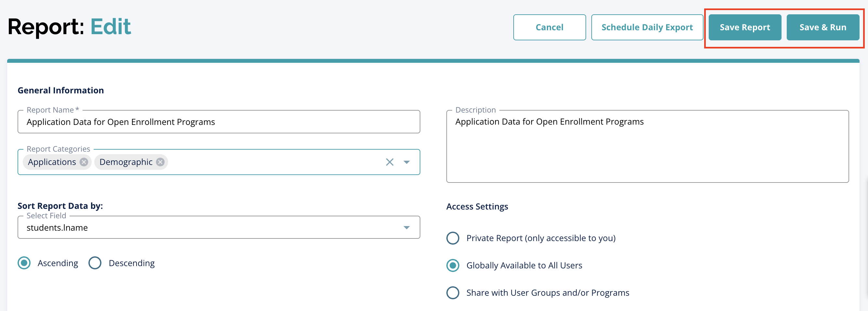Click the Access Settings heading
The image size is (868, 311).
click(477, 207)
